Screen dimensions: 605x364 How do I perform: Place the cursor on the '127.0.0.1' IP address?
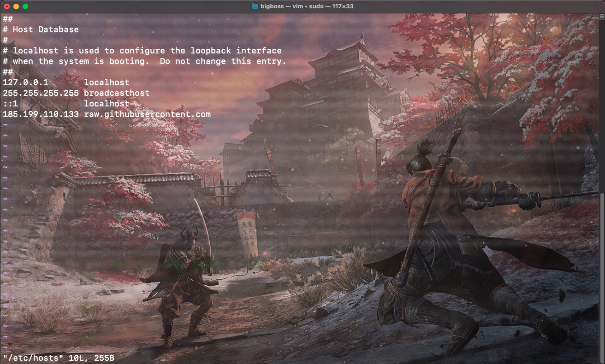[25, 82]
